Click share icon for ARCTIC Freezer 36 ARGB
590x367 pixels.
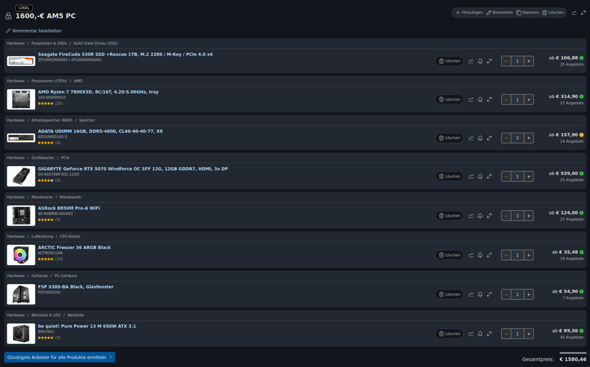[x=471, y=255]
